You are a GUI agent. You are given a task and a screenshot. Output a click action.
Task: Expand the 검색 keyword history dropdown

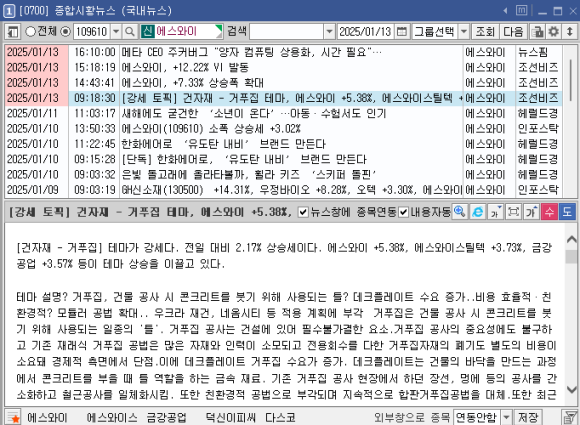pos(329,32)
